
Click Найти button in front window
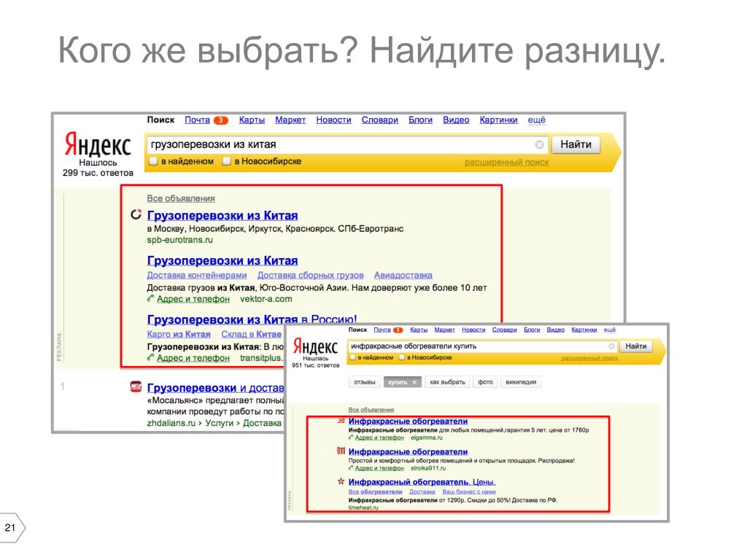click(635, 346)
